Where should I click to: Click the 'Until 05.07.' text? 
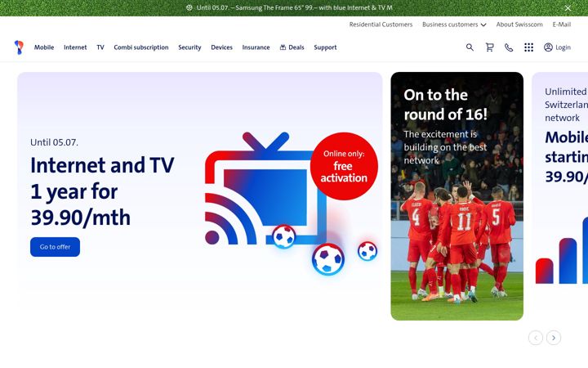click(54, 142)
